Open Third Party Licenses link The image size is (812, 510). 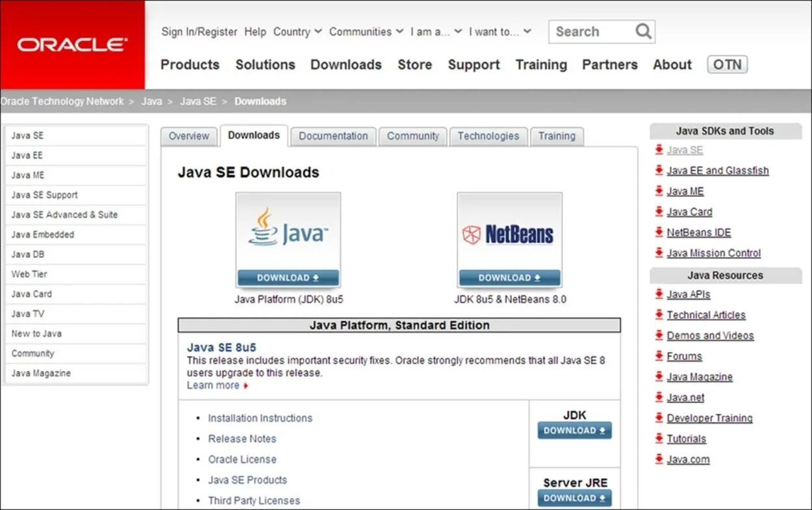point(254,501)
